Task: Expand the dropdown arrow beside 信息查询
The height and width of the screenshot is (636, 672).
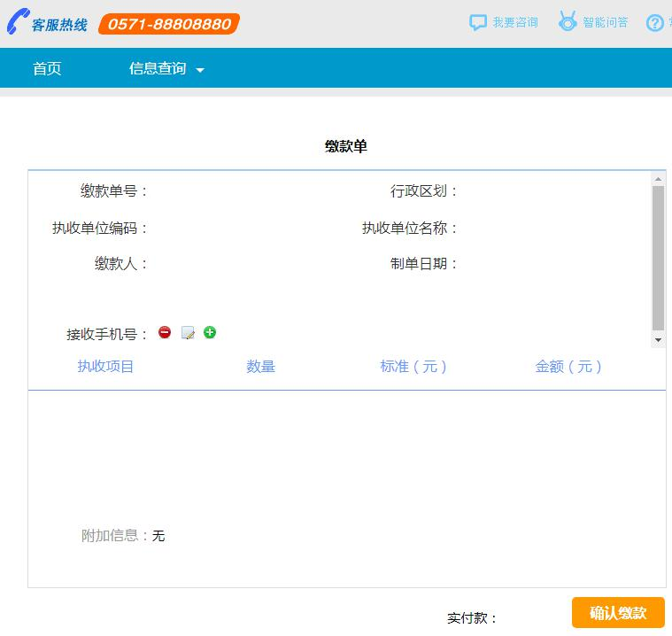Action: [200, 70]
